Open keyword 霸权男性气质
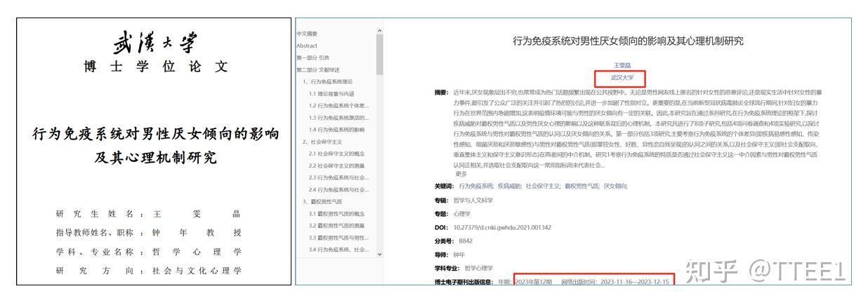The image size is (868, 305). point(581,186)
